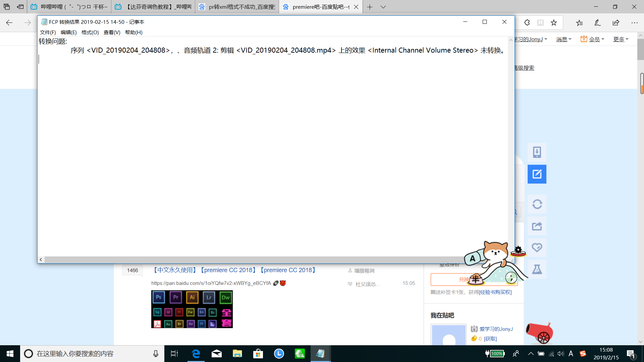Open browser extensions puzzle icon
This screenshot has width=644, height=362.
(x=527, y=22)
